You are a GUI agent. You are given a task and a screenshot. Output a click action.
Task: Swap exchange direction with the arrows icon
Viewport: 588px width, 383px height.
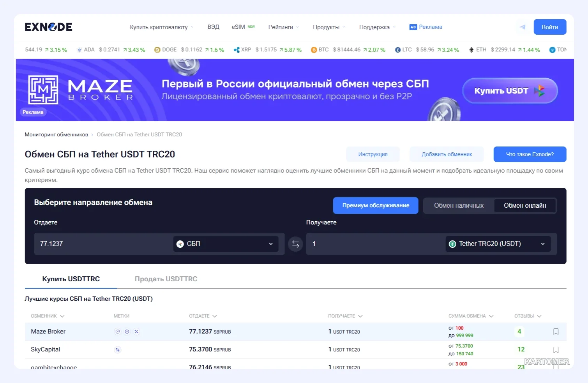click(x=295, y=244)
